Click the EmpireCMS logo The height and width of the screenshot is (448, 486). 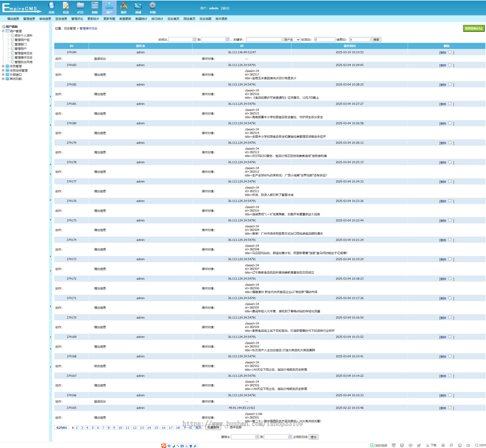[21, 8]
